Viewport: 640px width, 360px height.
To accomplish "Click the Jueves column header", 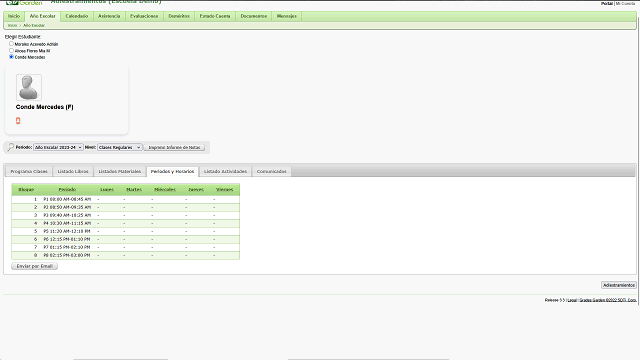I will (x=196, y=189).
